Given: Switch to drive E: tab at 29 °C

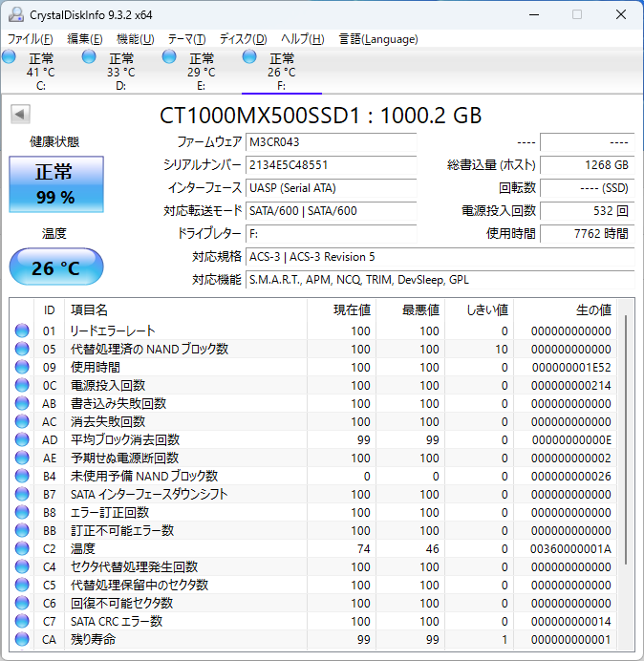Looking at the screenshot, I should click(x=202, y=72).
